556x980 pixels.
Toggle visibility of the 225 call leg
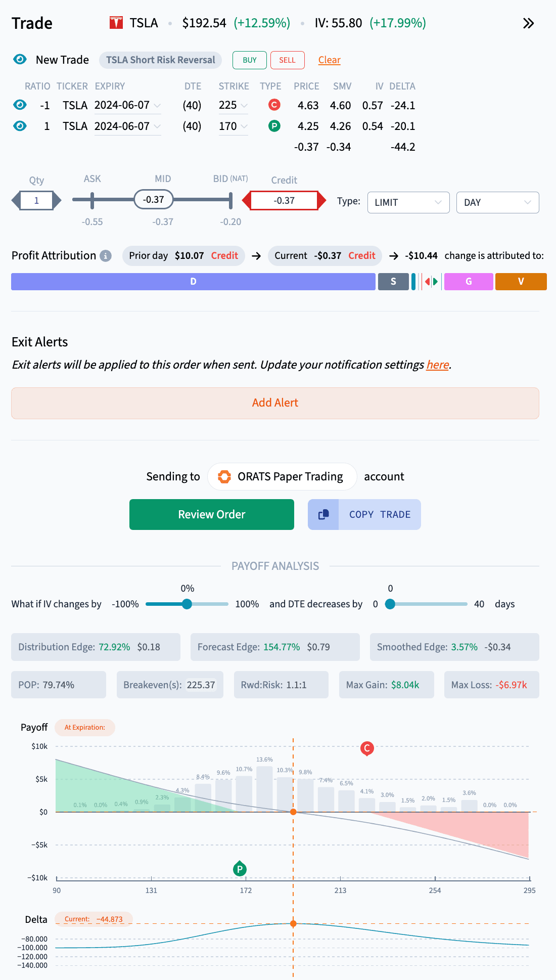[20, 105]
